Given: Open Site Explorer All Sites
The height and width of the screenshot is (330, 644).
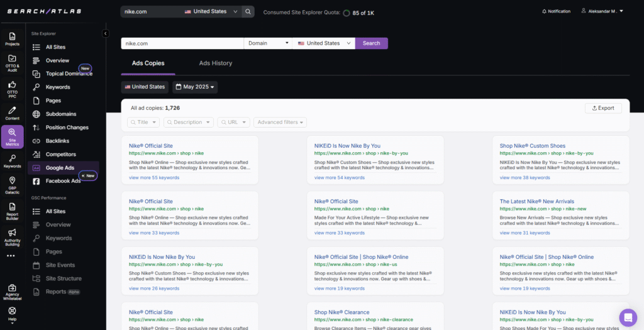Looking at the screenshot, I should (x=56, y=47).
